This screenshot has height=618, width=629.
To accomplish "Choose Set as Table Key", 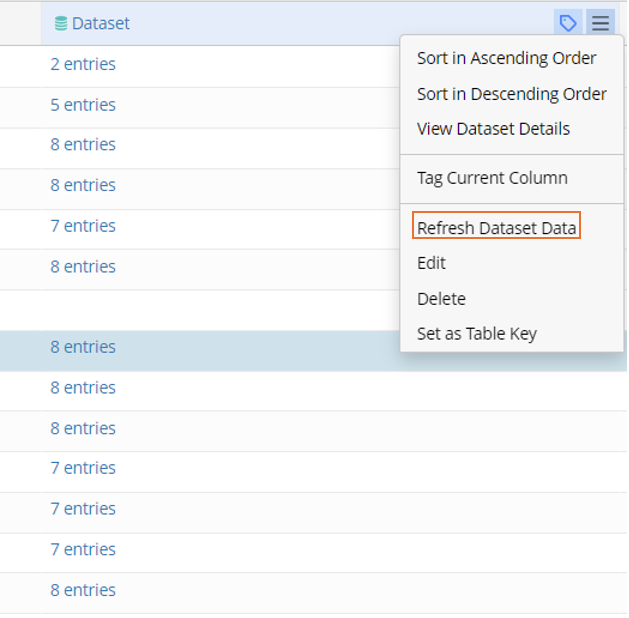I will tap(476, 334).
